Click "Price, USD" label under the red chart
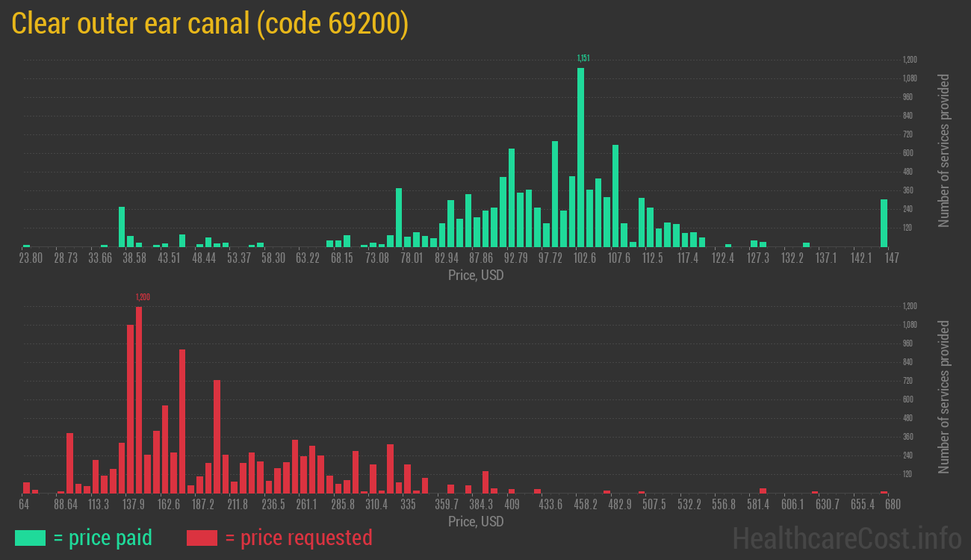Screen dimensions: 971x560 click(x=476, y=521)
